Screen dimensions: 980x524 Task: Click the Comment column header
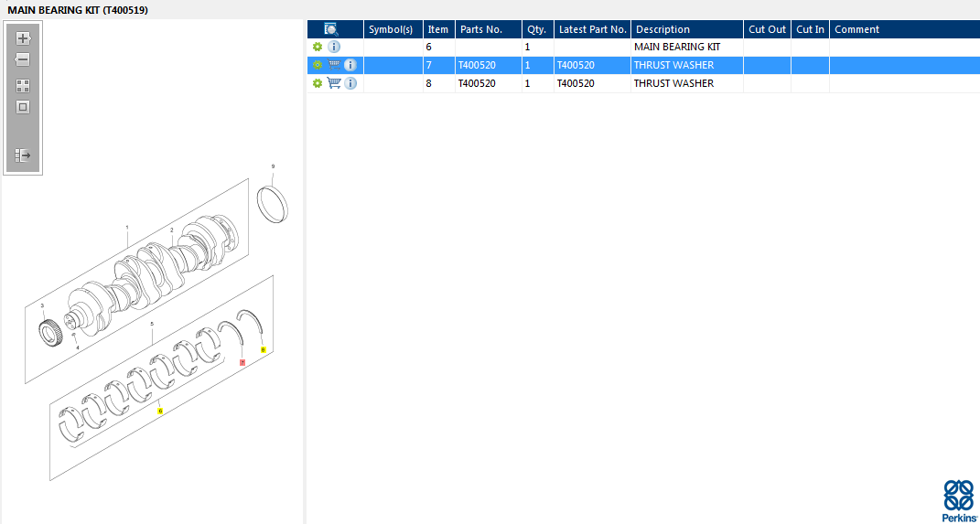[904, 29]
